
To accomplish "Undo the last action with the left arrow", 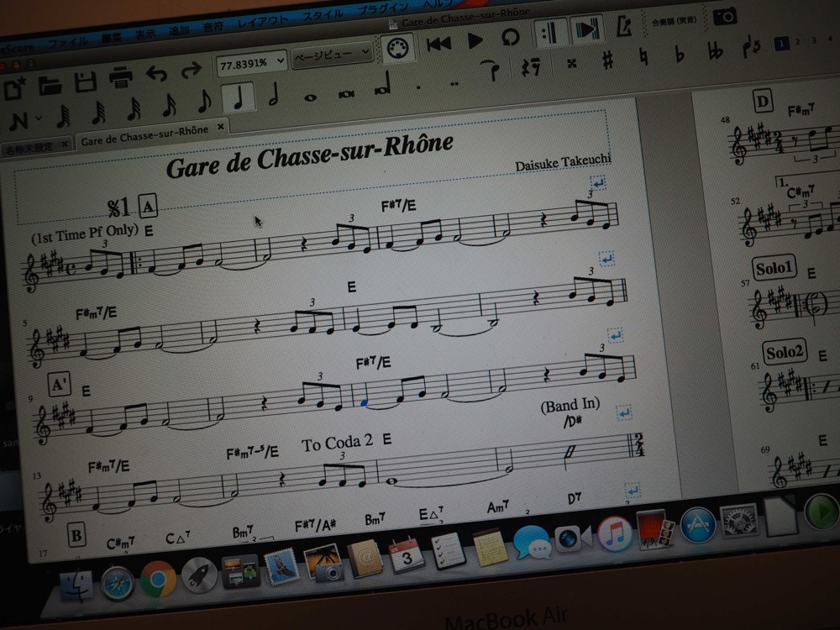I will pos(157,73).
